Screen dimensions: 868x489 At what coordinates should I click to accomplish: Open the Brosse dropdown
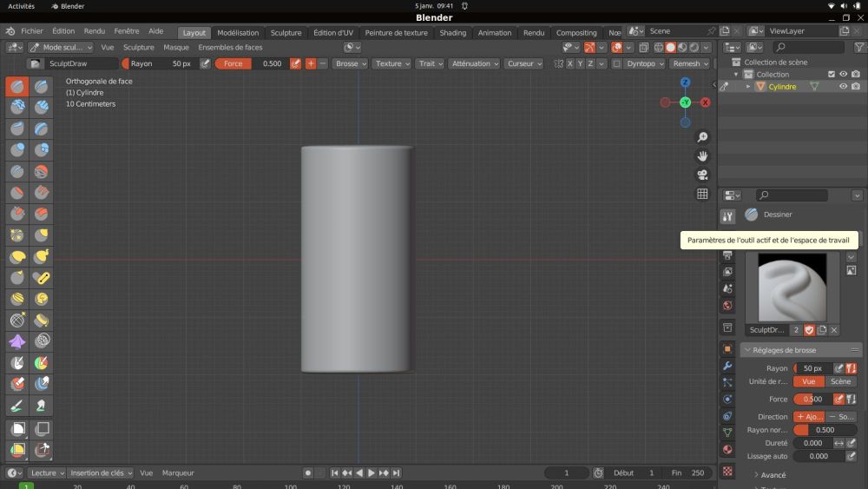[351, 63]
